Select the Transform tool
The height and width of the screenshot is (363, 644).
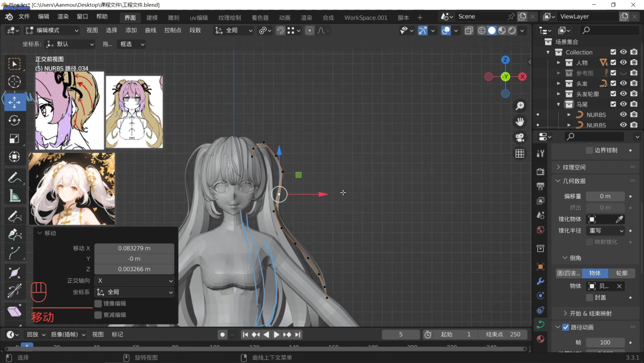coord(14,156)
